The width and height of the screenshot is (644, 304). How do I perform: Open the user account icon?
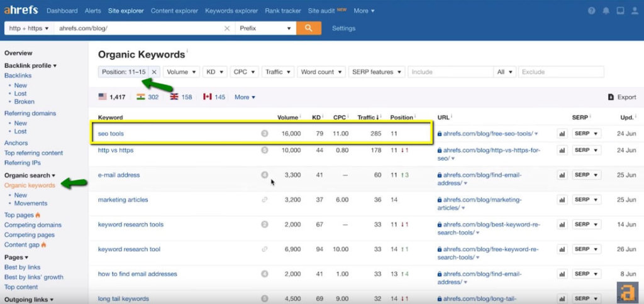pos(635,11)
